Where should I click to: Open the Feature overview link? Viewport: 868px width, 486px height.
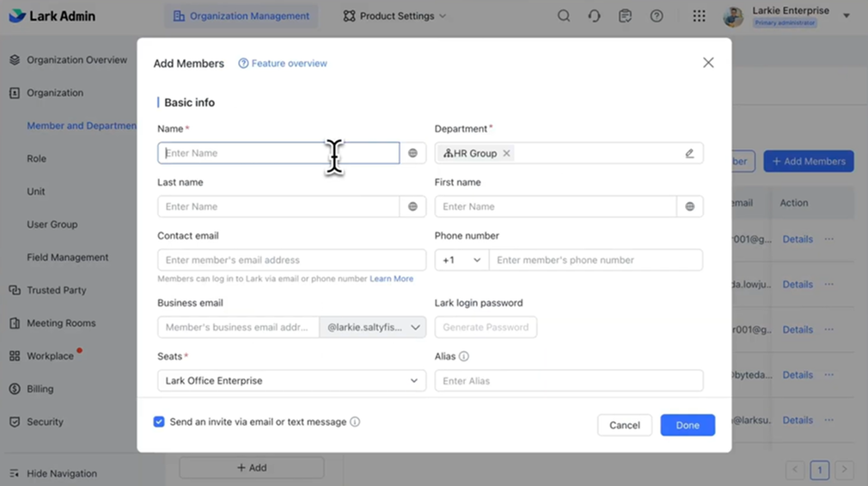(x=283, y=63)
